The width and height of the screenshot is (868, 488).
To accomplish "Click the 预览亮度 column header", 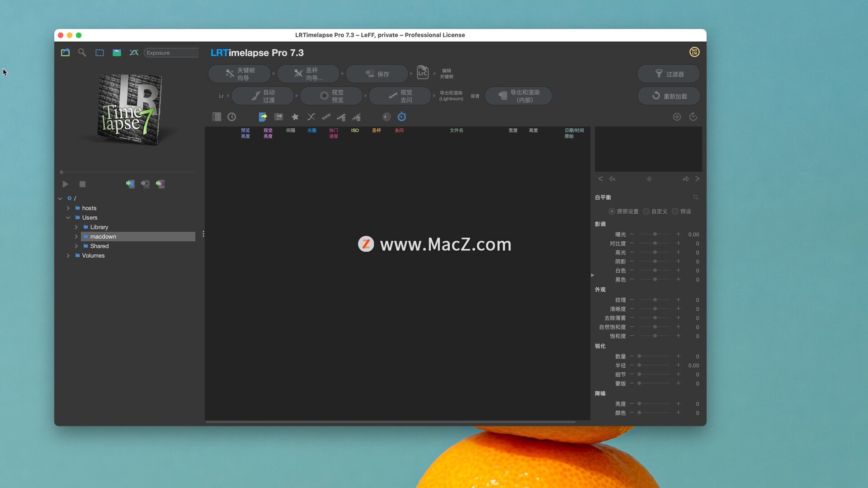I will click(x=245, y=133).
